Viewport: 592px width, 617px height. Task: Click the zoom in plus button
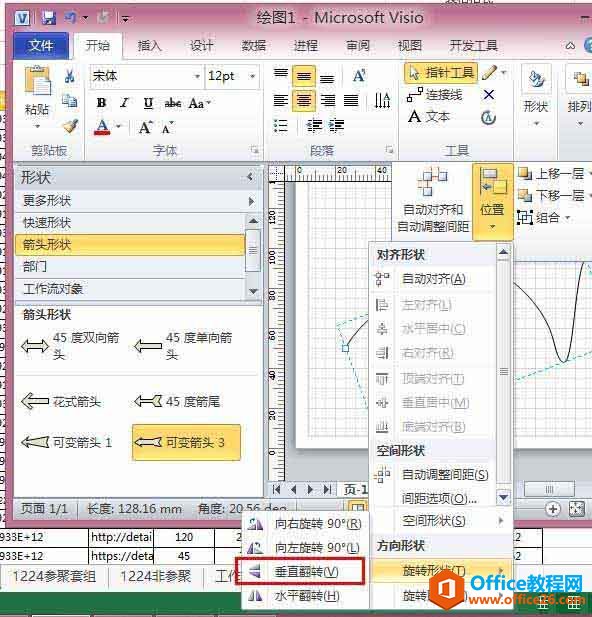point(553,509)
